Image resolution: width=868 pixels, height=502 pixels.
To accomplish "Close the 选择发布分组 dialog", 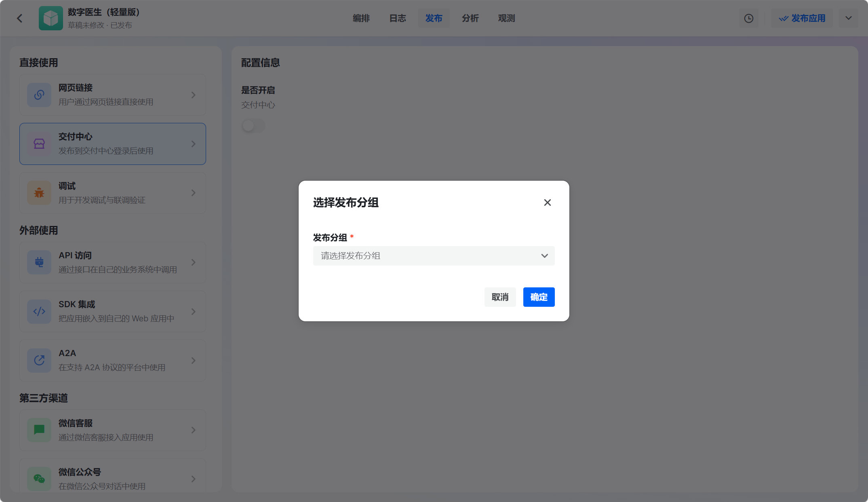I will point(548,202).
